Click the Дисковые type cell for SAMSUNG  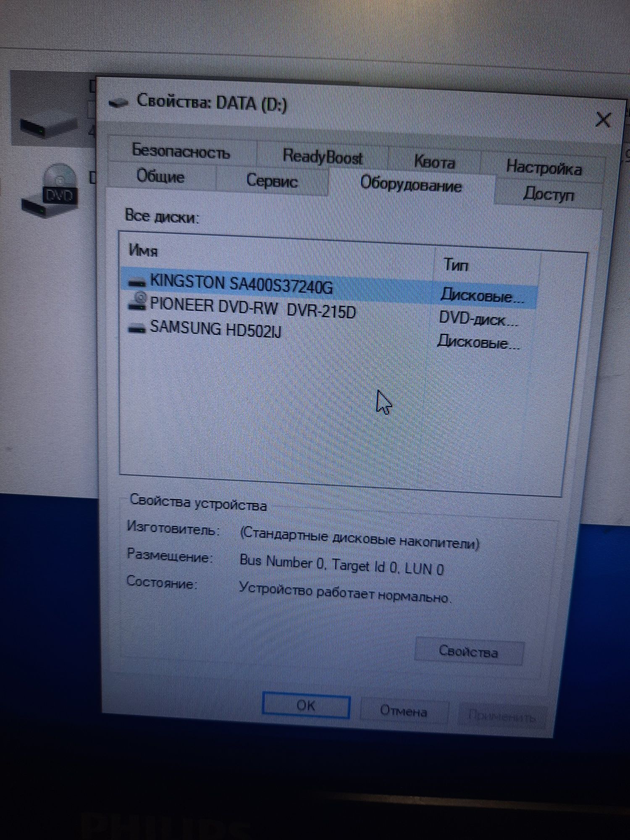pos(478,342)
